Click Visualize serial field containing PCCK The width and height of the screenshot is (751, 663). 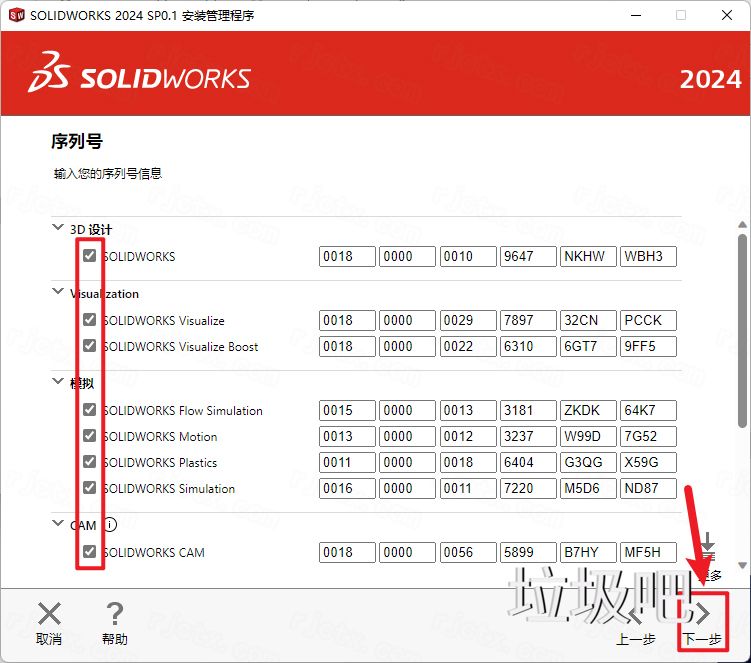648,320
